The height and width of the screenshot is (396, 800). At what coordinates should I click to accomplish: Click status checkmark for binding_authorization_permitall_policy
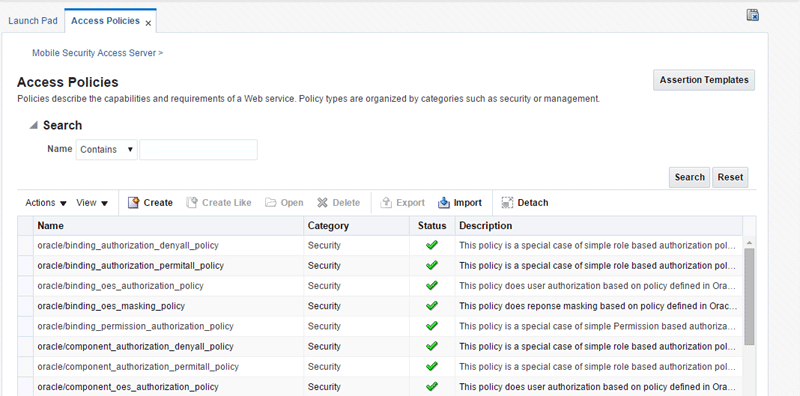pyautogui.click(x=432, y=265)
